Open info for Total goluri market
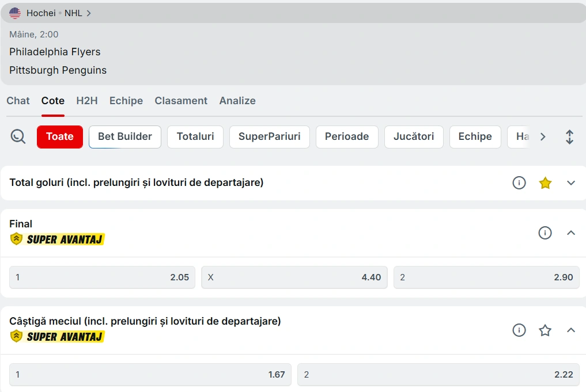The image size is (586, 392). 519,183
